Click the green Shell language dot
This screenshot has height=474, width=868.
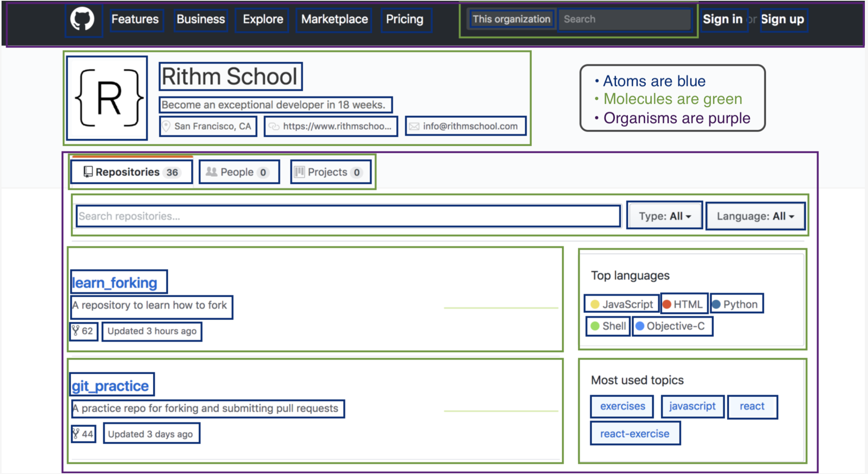tap(595, 326)
